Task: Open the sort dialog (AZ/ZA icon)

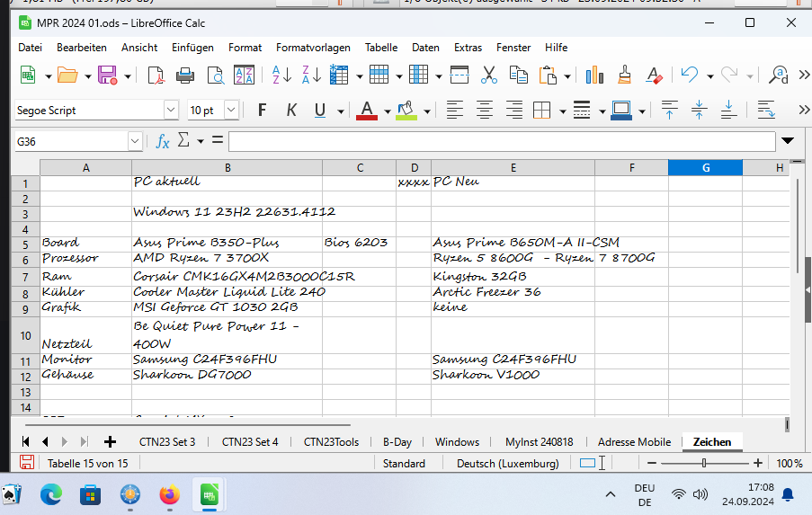Action: (244, 75)
